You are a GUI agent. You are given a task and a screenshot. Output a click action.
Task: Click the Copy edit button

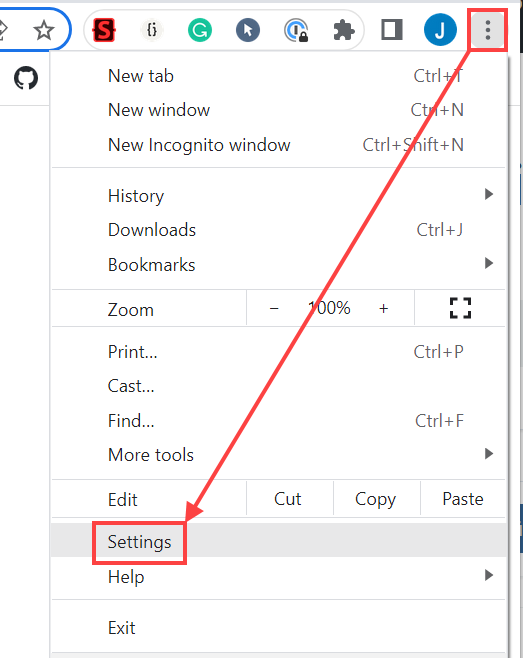coord(376,499)
